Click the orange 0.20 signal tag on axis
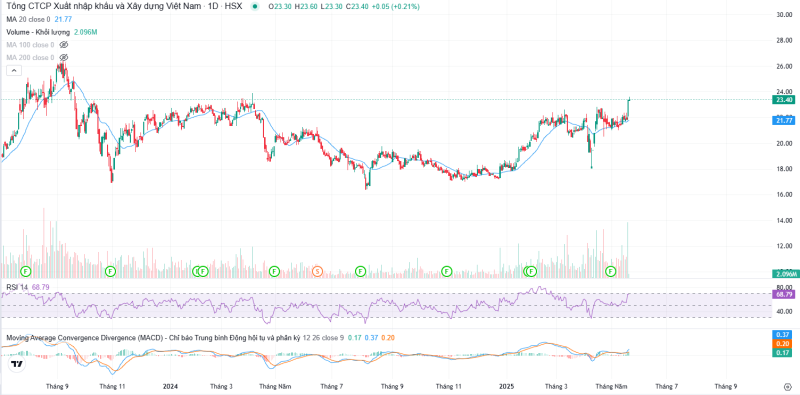Viewport: 800px width, 395px height. 784,343
